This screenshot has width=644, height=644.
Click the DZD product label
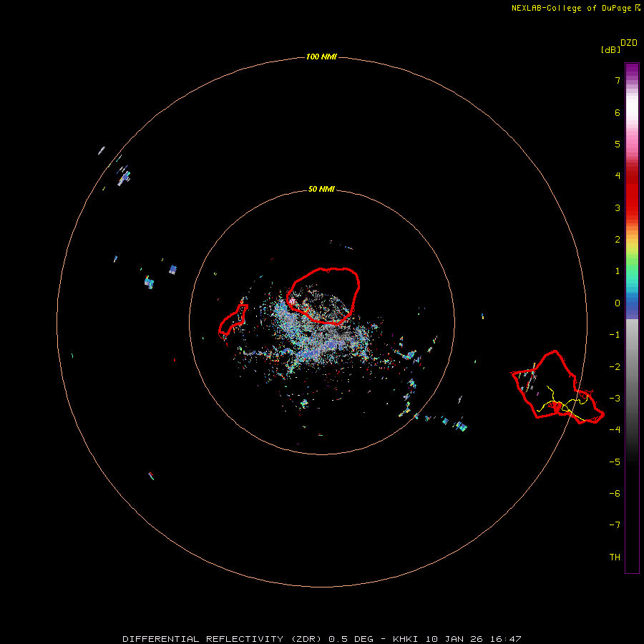click(x=629, y=43)
